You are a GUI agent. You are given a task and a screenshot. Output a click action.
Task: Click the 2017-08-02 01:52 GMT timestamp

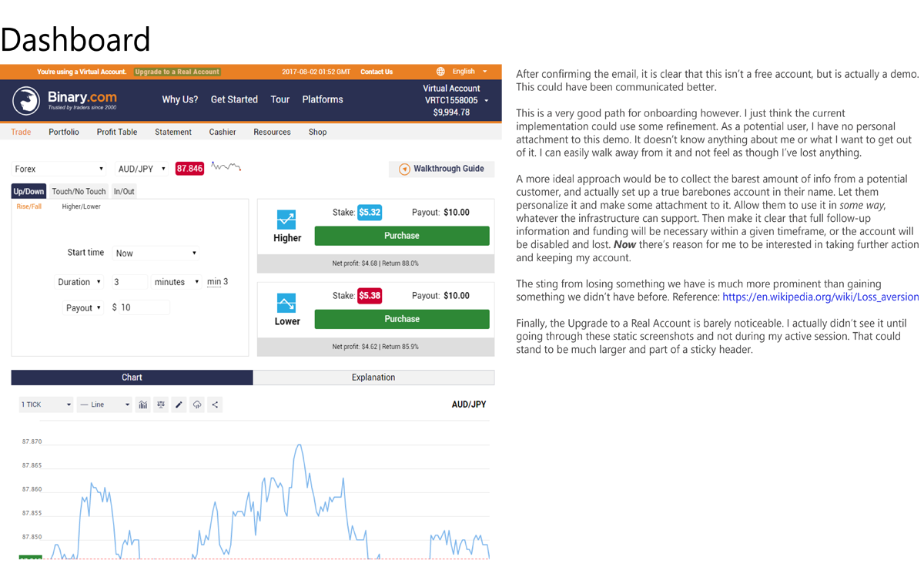tap(316, 72)
